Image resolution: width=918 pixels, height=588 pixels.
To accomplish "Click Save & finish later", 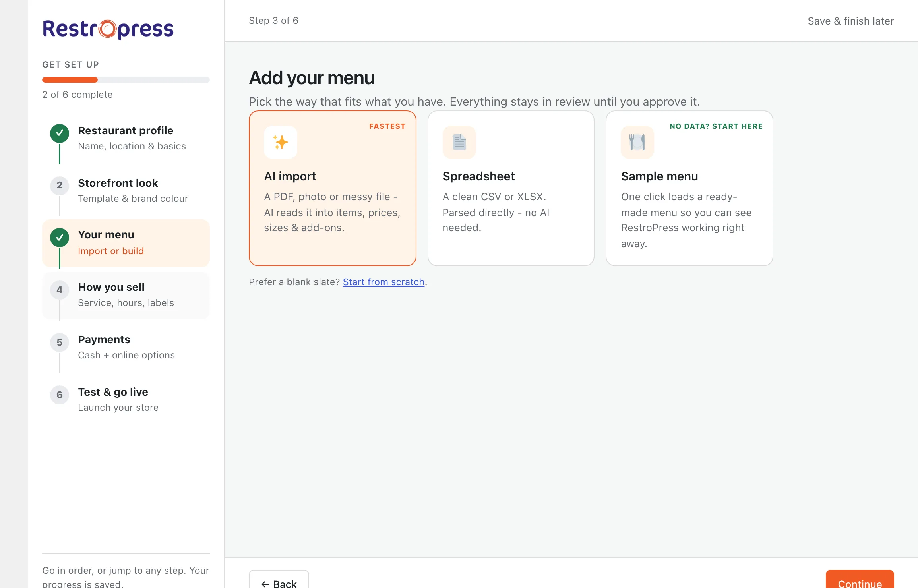I will pyautogui.click(x=851, y=21).
